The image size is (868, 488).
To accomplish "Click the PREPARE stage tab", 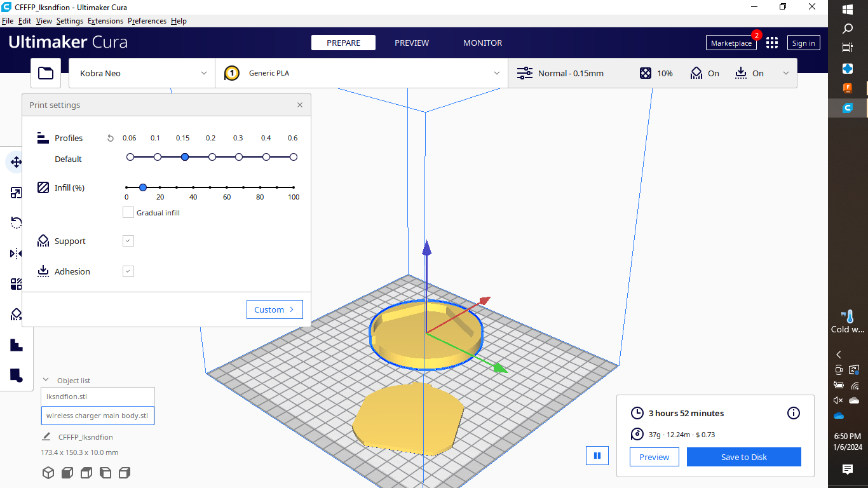I will pos(343,43).
